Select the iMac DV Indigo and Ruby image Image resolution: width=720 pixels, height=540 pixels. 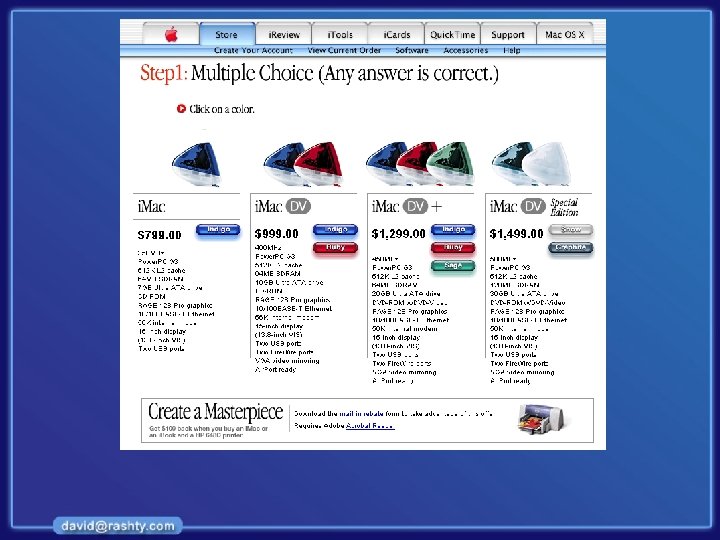pyautogui.click(x=303, y=163)
